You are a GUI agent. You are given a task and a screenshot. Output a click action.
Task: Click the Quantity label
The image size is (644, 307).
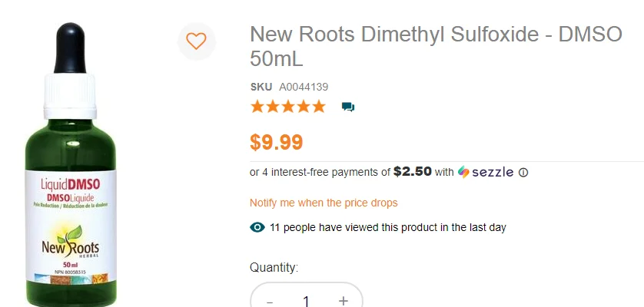274,267
